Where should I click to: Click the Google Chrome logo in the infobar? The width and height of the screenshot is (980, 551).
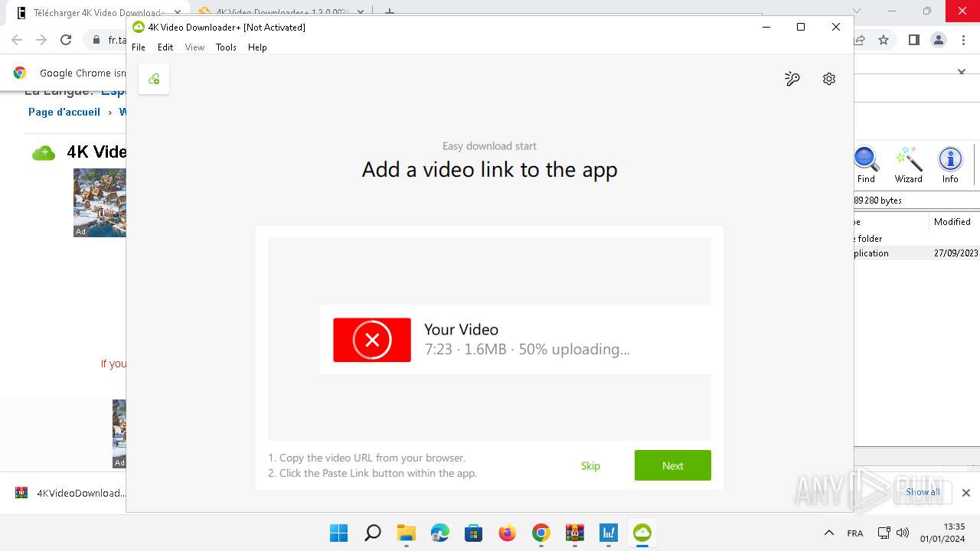[x=20, y=73]
